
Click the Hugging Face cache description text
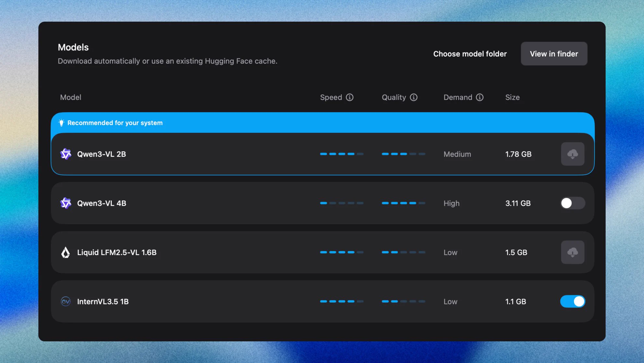tap(167, 61)
